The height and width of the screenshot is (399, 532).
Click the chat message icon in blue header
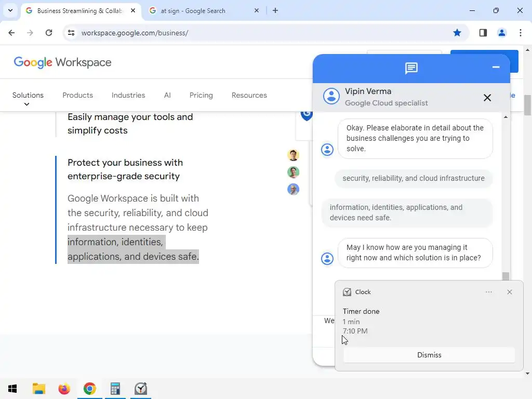[411, 68]
